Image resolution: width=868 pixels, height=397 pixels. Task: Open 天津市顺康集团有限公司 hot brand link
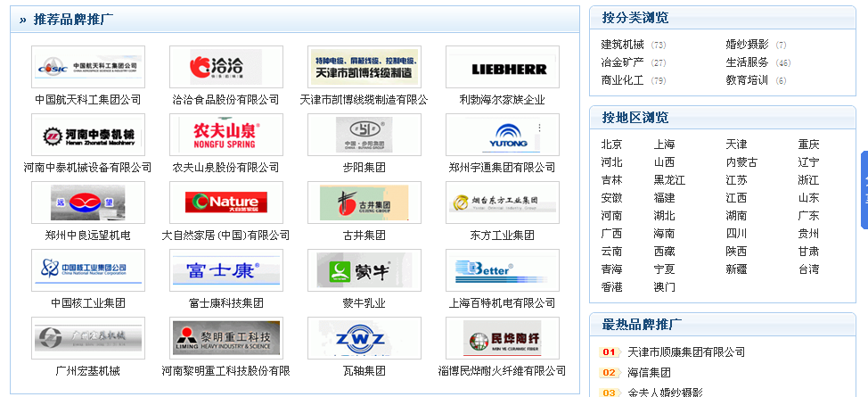686,352
